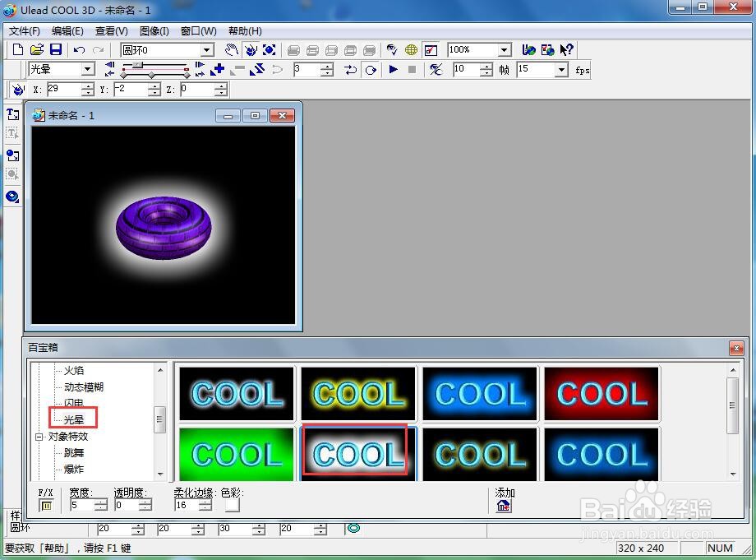The image size is (756, 560).
Task: Select 光晕 in effects tree
Action: (x=74, y=419)
